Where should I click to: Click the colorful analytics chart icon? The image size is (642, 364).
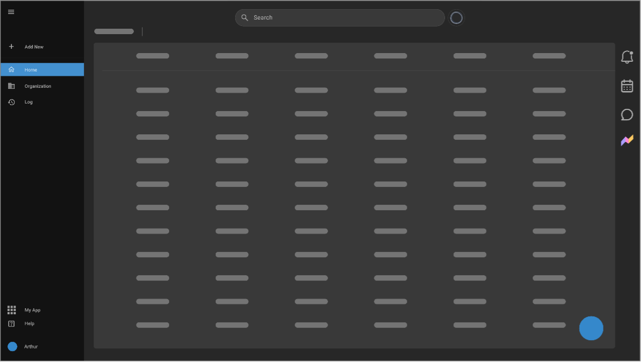click(x=627, y=141)
